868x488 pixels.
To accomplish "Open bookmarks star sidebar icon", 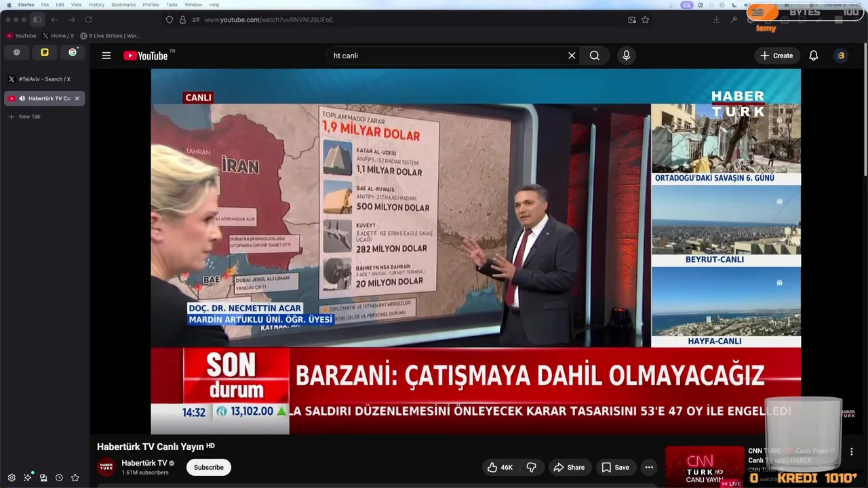I will [75, 478].
